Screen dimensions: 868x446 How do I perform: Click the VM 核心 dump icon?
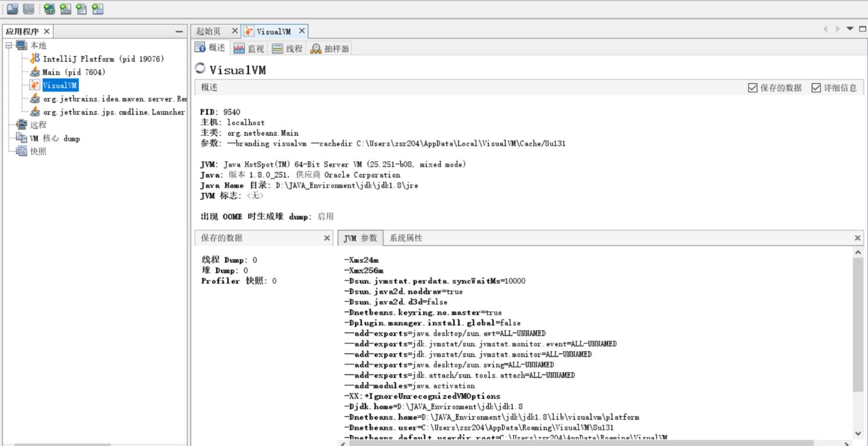[21, 138]
